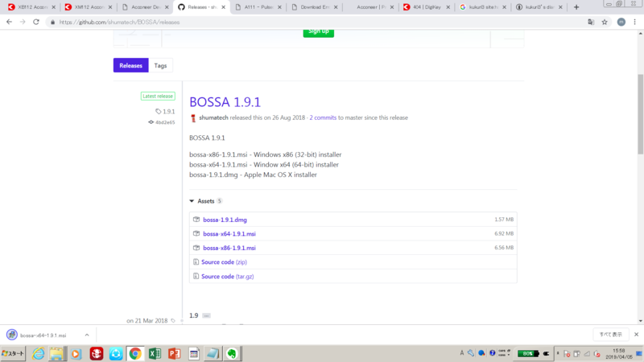Switch to the kukur8's diary tab
Screen dimensions: 644x362
tap(539, 7)
